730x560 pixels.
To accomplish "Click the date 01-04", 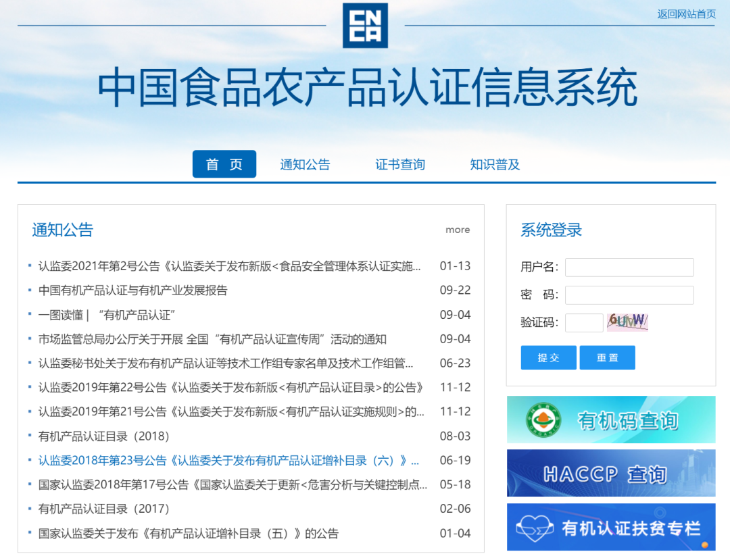I will (456, 534).
